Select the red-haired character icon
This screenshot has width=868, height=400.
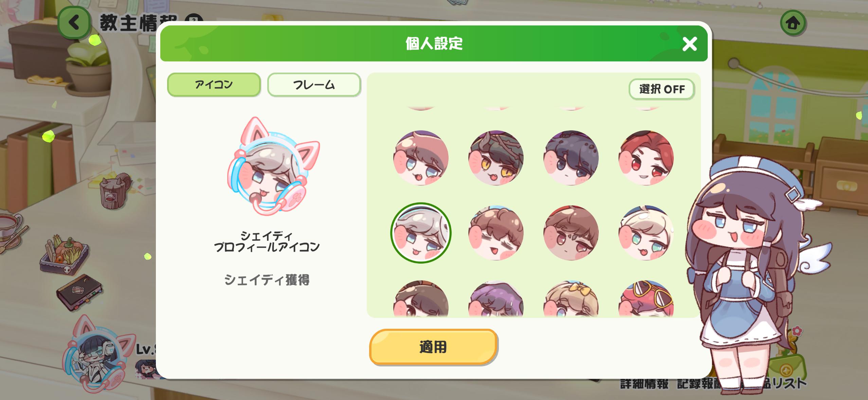(x=646, y=158)
